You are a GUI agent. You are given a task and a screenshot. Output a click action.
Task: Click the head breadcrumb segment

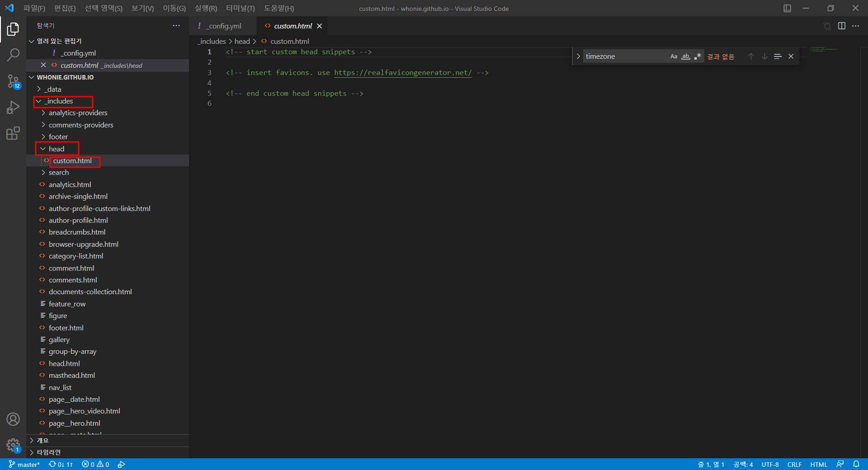[242, 42]
